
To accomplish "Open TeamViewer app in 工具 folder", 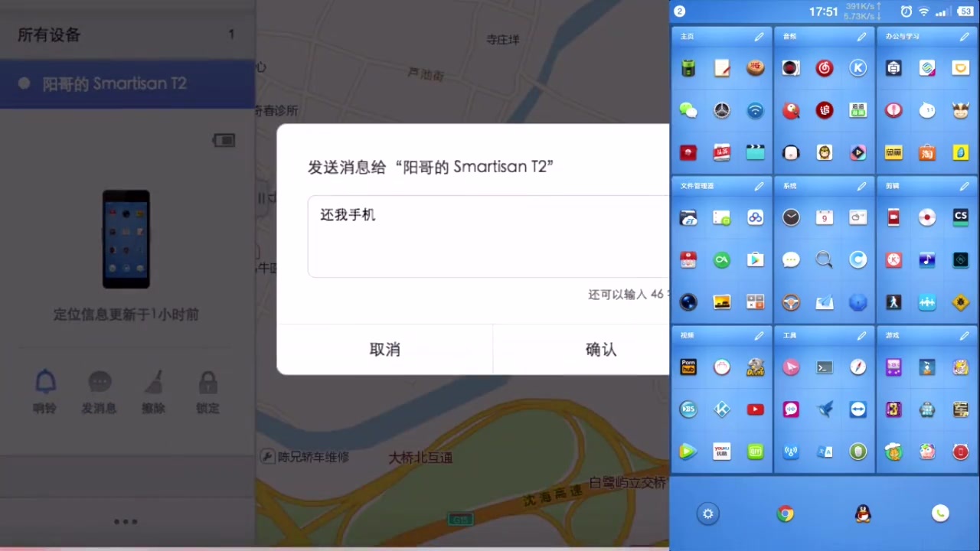I will pyautogui.click(x=858, y=409).
